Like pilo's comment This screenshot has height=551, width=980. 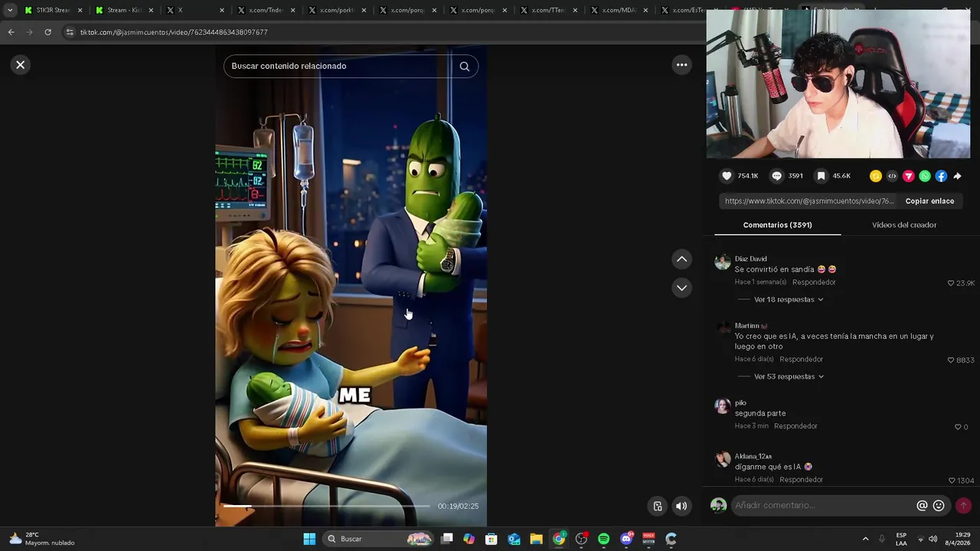pos(958,427)
